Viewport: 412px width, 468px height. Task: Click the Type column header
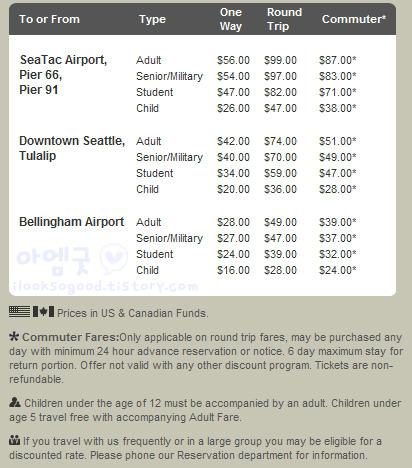point(152,19)
